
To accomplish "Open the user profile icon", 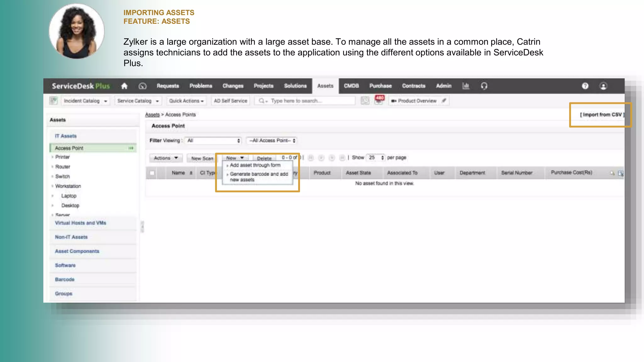I will click(x=603, y=86).
